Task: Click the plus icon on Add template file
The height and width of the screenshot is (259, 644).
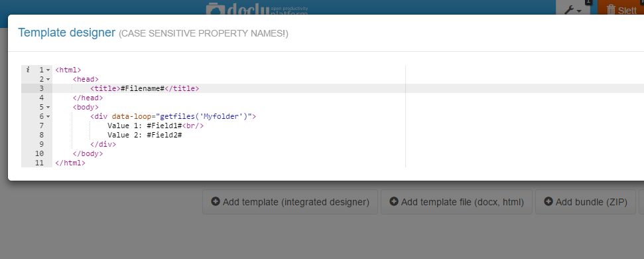Action: click(393, 201)
